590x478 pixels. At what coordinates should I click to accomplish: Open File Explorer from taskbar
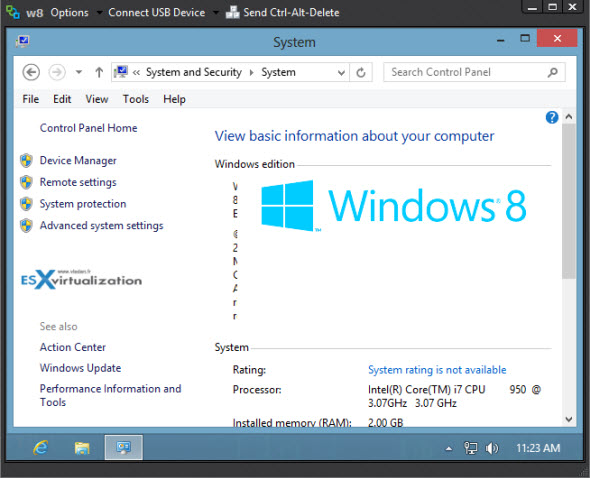[82, 448]
